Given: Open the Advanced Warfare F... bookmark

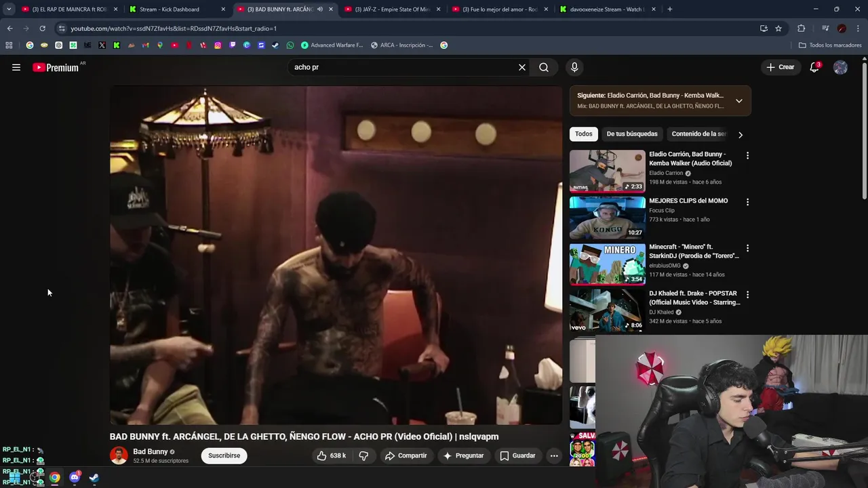Looking at the screenshot, I should click(x=332, y=45).
